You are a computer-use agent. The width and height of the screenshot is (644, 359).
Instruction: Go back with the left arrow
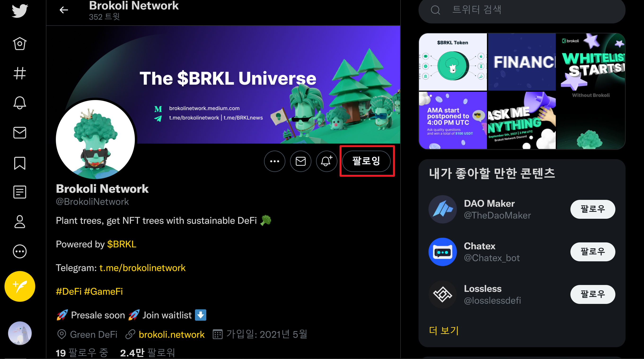click(64, 10)
